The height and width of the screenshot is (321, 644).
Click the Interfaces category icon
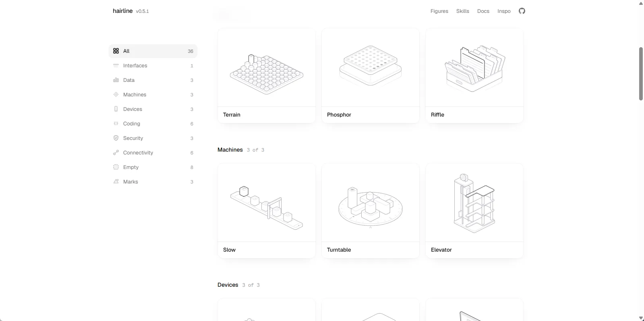coord(116,65)
